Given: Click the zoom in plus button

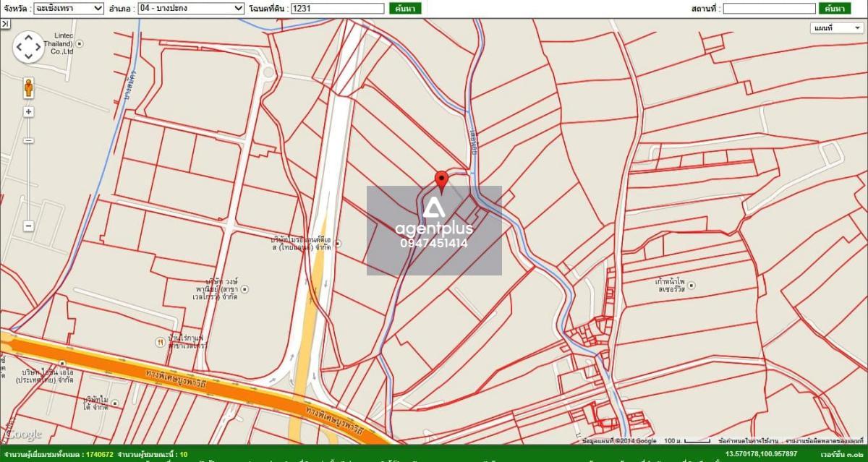Looking at the screenshot, I should point(28,112).
